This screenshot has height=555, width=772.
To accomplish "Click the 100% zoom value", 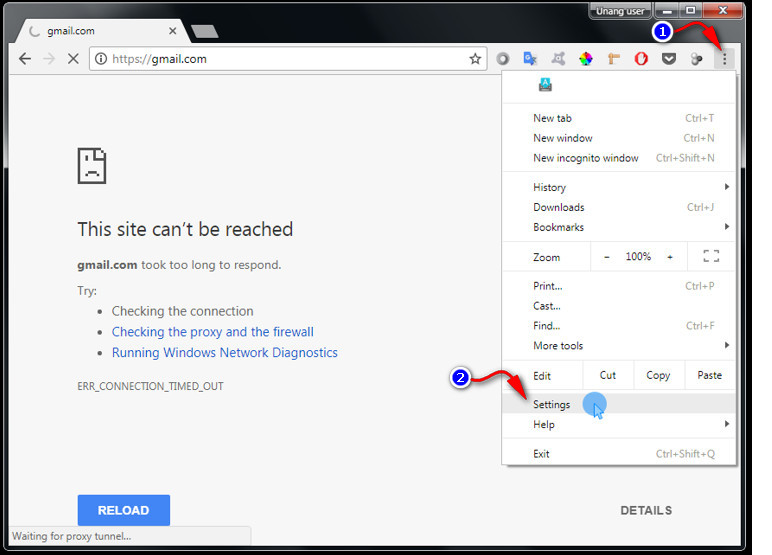I will [x=638, y=257].
